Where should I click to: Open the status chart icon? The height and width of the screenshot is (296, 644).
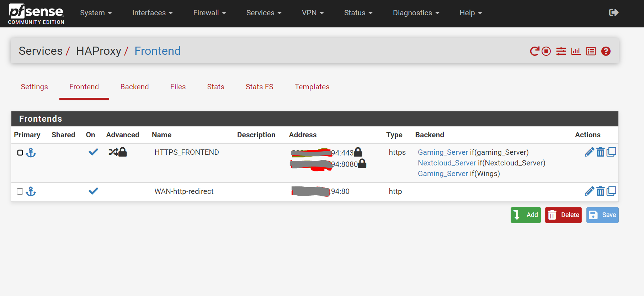click(x=576, y=51)
